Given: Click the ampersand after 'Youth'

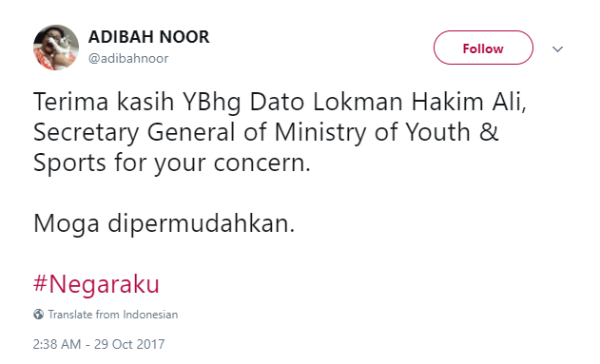Looking at the screenshot, I should 489,132.
